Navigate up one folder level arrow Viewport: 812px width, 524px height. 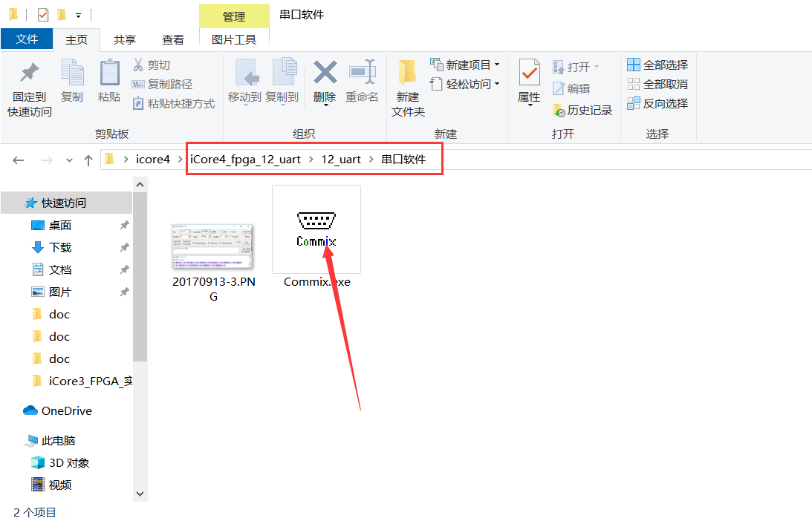click(88, 160)
